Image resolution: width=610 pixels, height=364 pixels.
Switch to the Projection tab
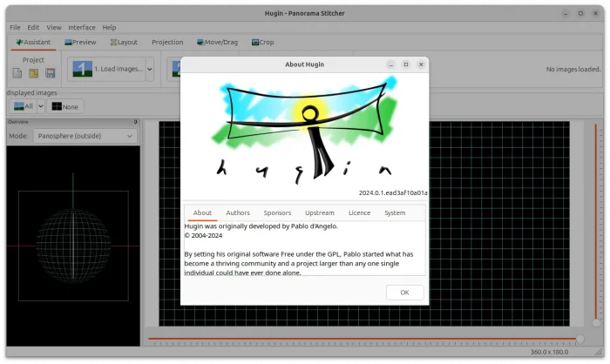(x=167, y=42)
